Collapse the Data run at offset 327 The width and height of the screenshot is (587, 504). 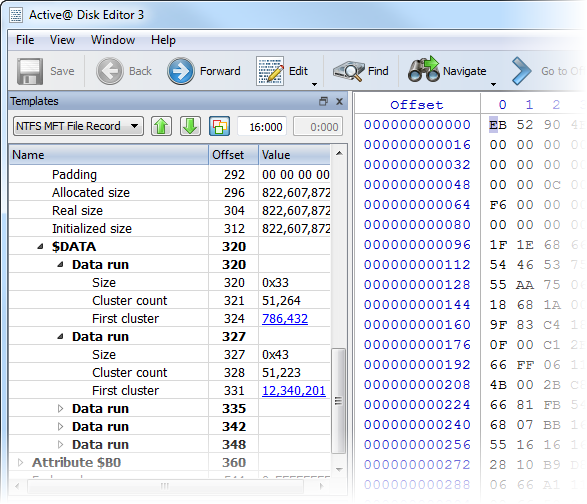(60, 336)
